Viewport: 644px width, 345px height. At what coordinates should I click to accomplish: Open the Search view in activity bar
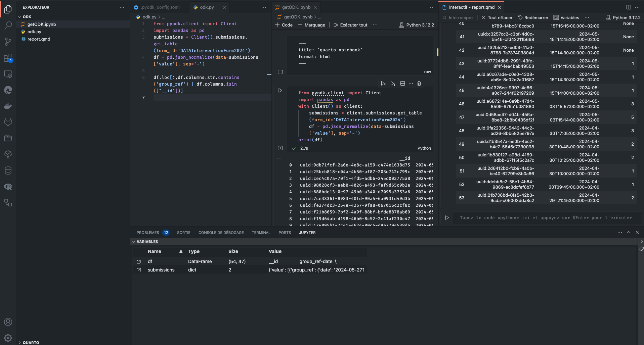[8, 26]
